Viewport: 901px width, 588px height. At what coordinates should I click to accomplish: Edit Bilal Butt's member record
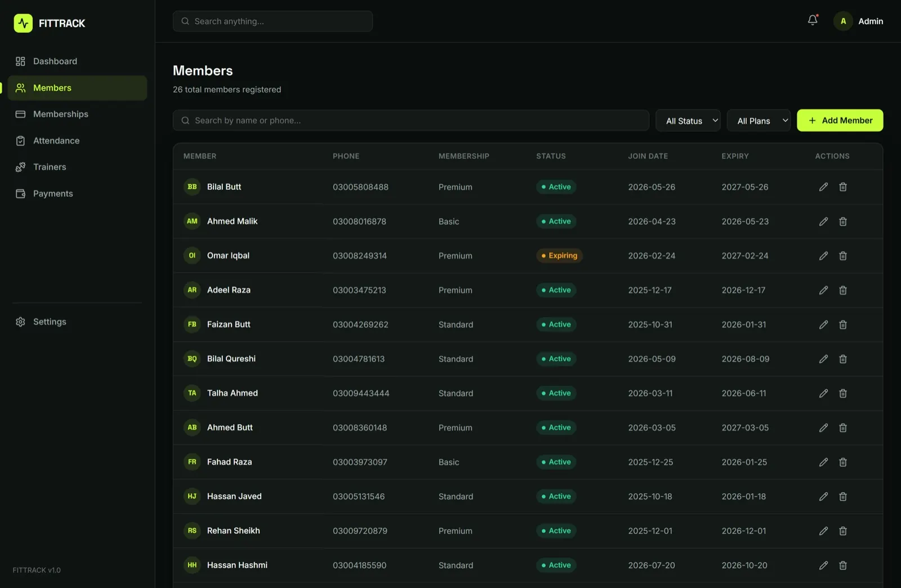pos(823,187)
